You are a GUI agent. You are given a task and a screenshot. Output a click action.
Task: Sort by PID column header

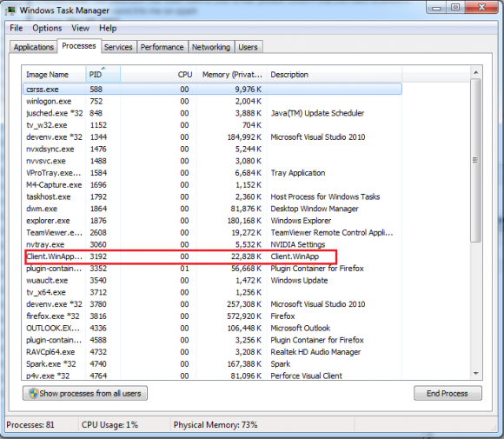coord(103,74)
